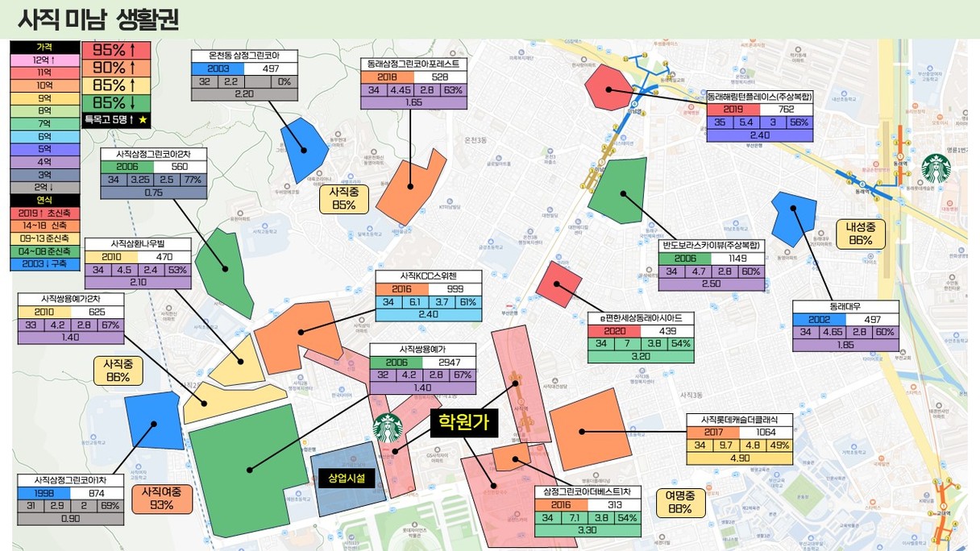Click the 동래삼정그린코아포레스트 title
The height and width of the screenshot is (551, 980).
pyautogui.click(x=413, y=63)
